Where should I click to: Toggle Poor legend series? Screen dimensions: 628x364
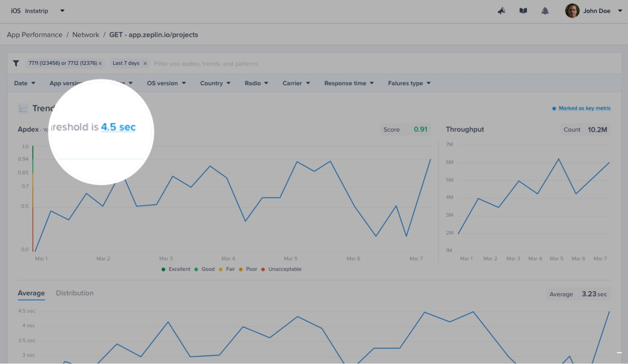tap(248, 269)
